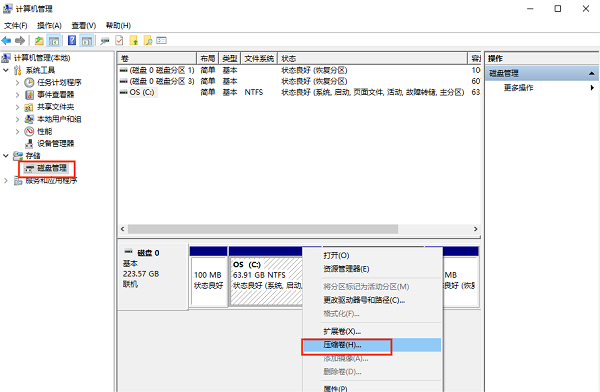Minimize the 计算机管理 window

pyautogui.click(x=530, y=8)
